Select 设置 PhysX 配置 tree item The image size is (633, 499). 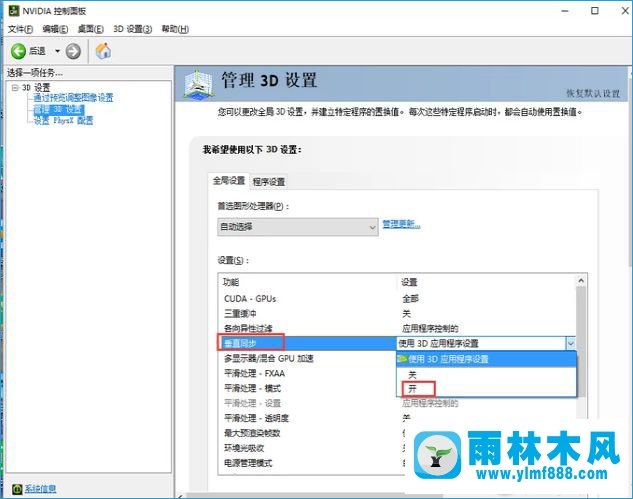pyautogui.click(x=63, y=121)
